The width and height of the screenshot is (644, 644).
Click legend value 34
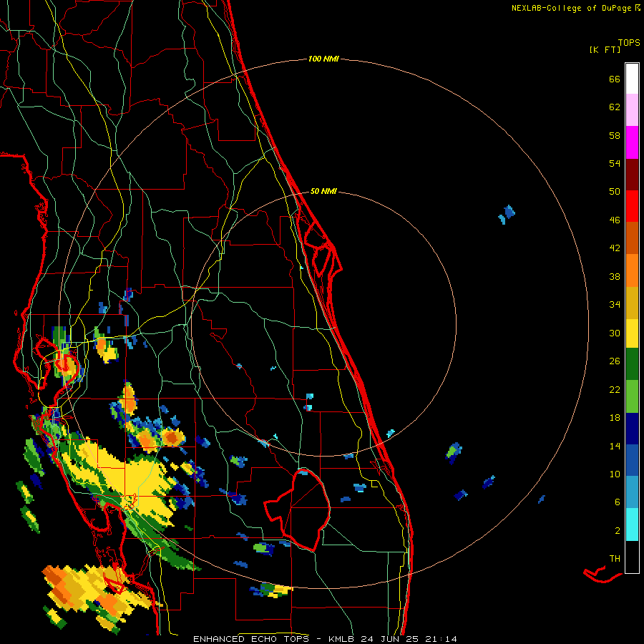[x=615, y=305]
